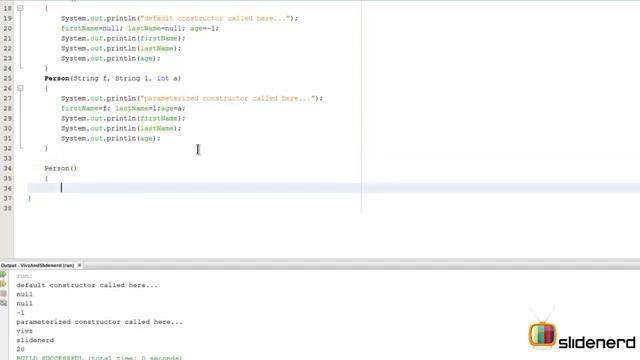Click line number 34 in the gutter
Viewport: 640px width, 360px height.
(8, 168)
